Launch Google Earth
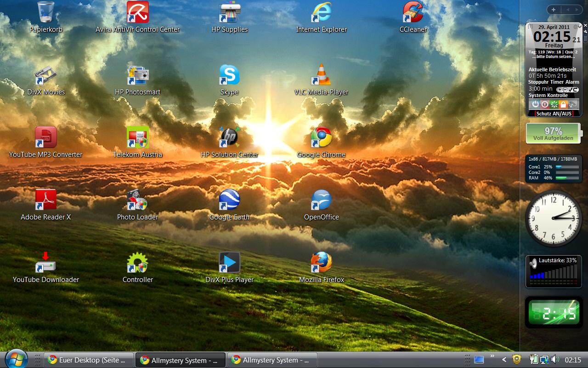Viewport: 588px width, 368px height. (230, 205)
